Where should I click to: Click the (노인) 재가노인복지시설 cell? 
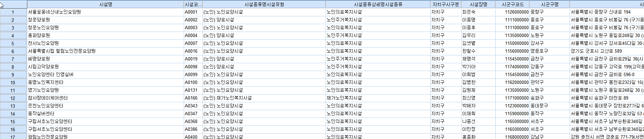click(264, 98)
